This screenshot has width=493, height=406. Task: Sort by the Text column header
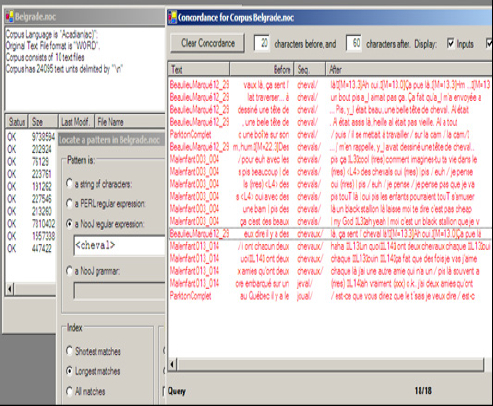tap(199, 69)
